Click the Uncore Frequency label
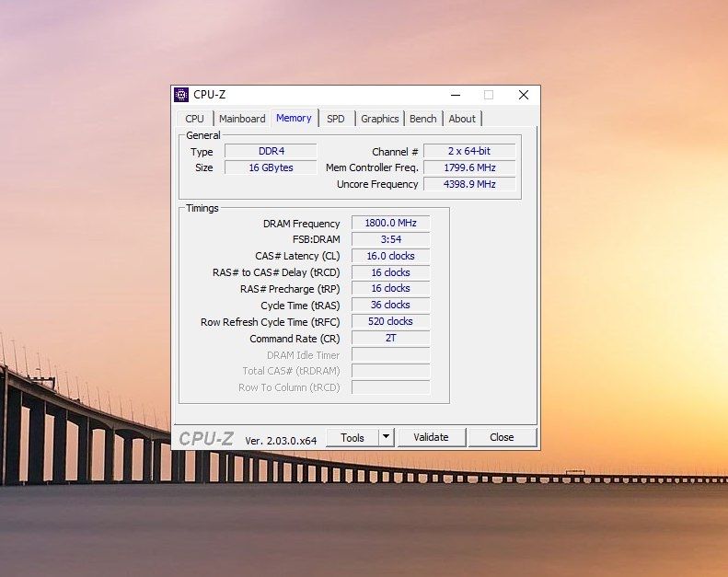The width and height of the screenshot is (728, 577). (377, 184)
